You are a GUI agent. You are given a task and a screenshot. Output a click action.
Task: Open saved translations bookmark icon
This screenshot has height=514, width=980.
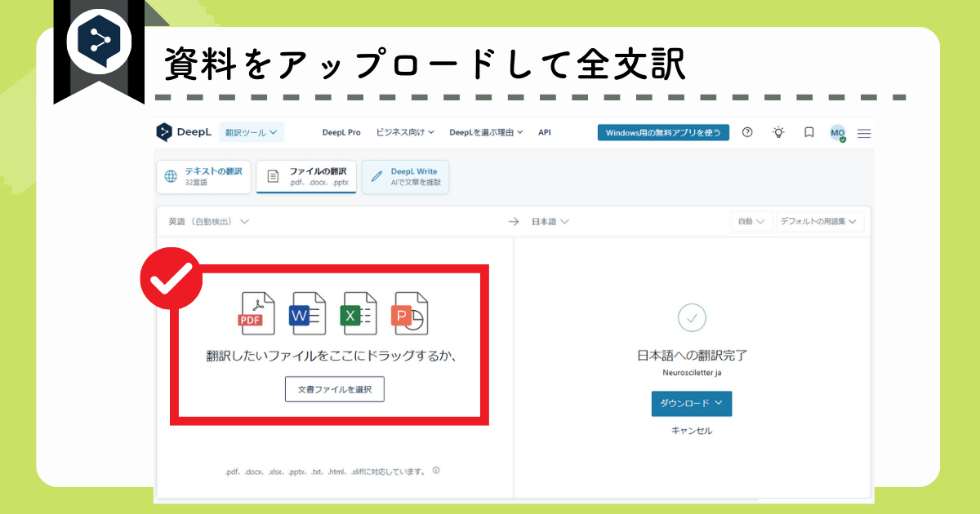tap(809, 132)
